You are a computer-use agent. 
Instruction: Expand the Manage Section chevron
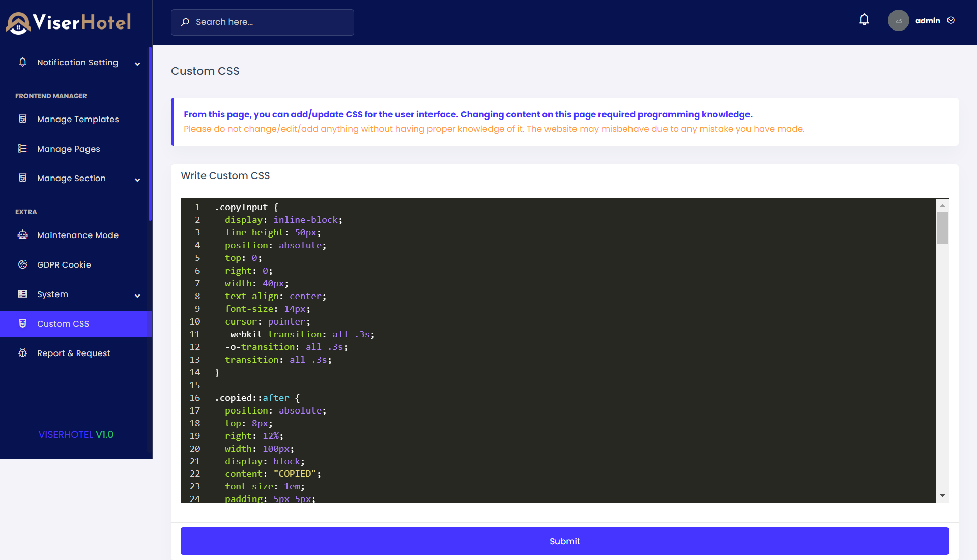(137, 180)
